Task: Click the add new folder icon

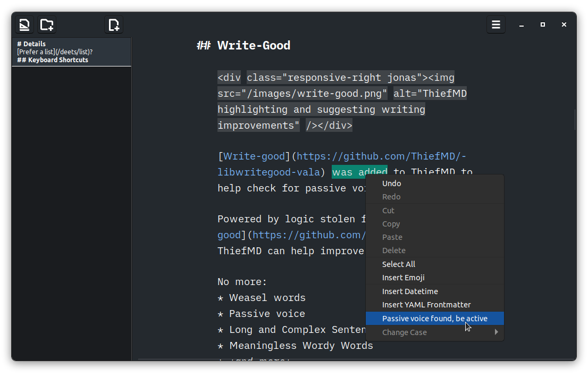Action: (x=46, y=24)
